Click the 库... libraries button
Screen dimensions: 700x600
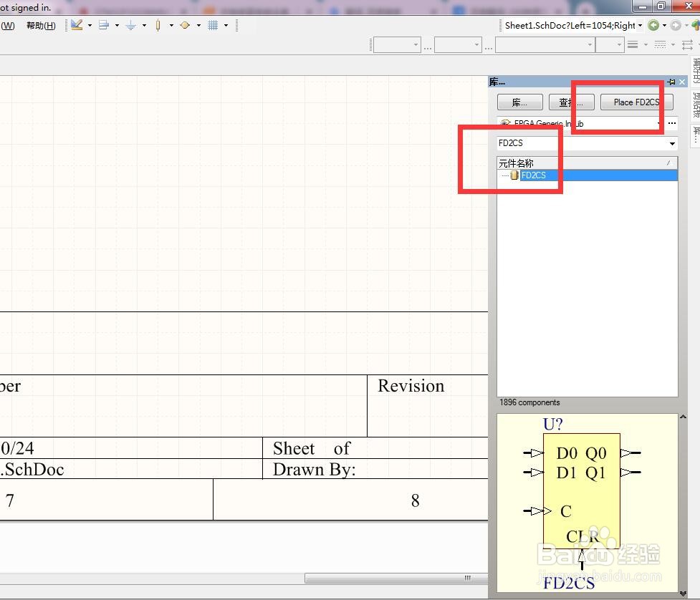[519, 102]
